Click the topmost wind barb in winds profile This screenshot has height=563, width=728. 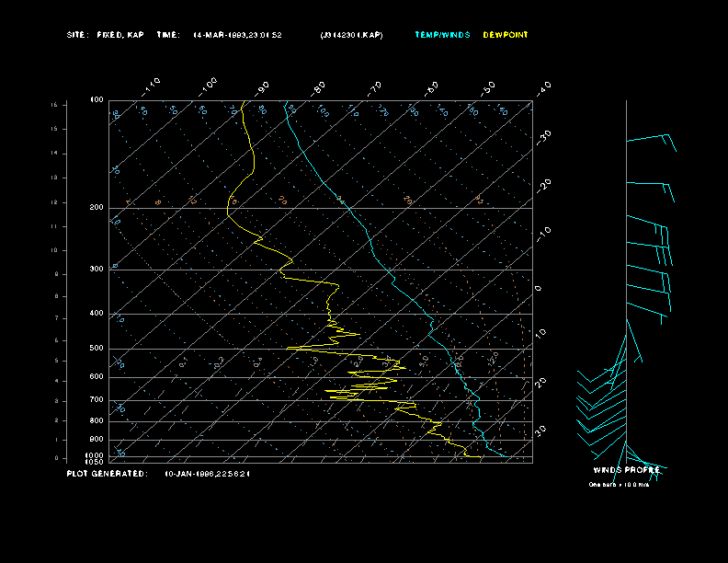[652, 143]
